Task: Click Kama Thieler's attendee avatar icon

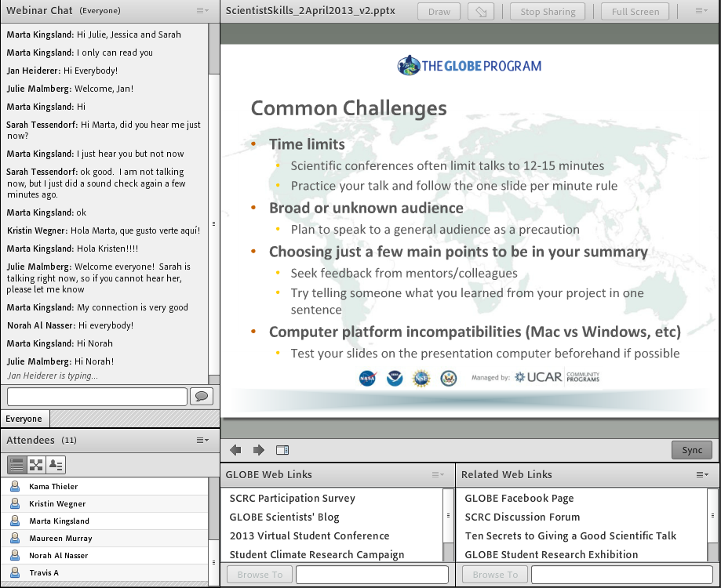Action: click(x=15, y=487)
